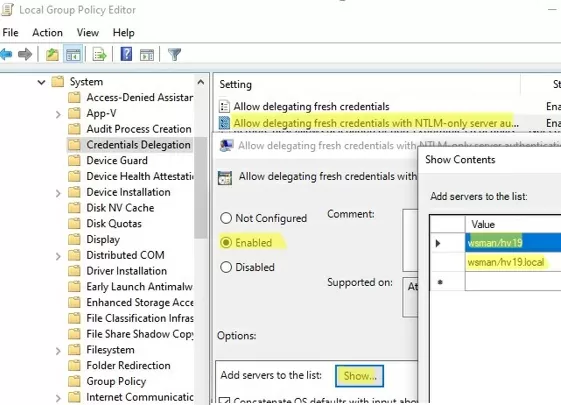Select NTLM-only server authentication setting row
The image size is (561, 405).
point(376,123)
